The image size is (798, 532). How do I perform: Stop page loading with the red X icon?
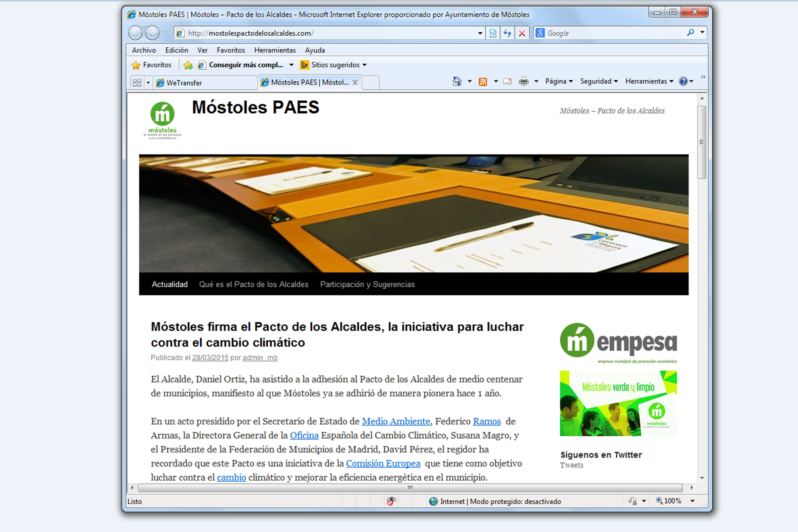pyautogui.click(x=522, y=33)
